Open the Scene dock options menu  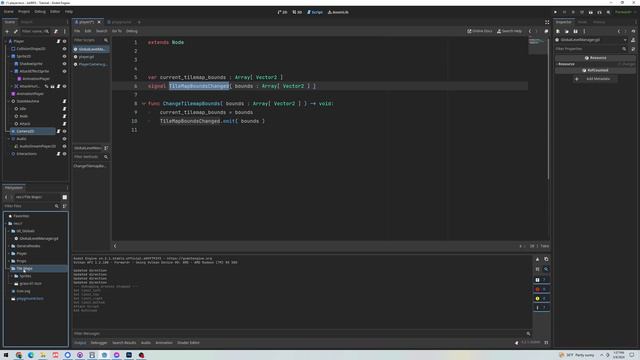[64, 31]
